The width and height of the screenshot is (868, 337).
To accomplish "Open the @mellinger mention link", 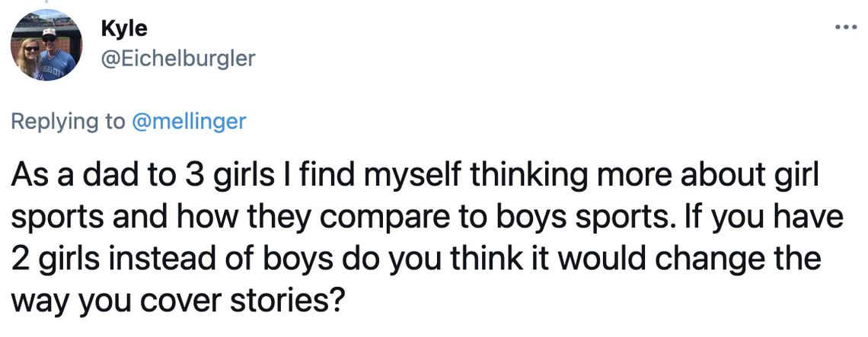I will coord(189,122).
